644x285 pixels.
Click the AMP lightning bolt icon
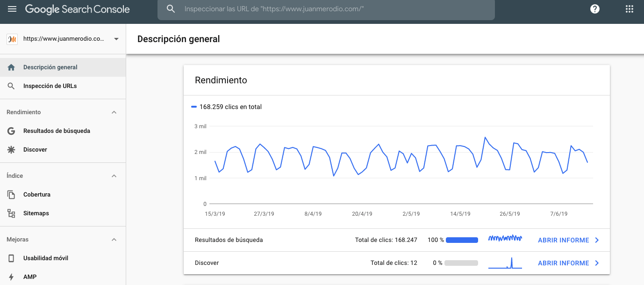coord(11,277)
